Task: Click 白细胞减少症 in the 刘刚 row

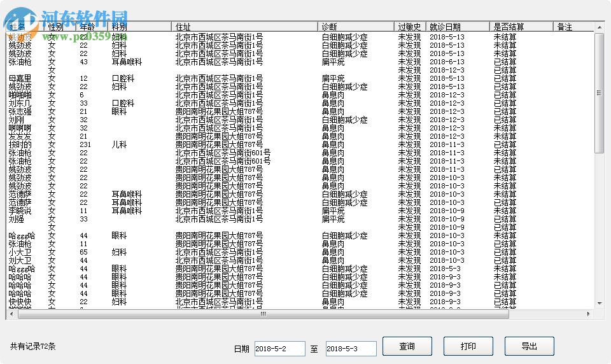Action: click(344, 120)
